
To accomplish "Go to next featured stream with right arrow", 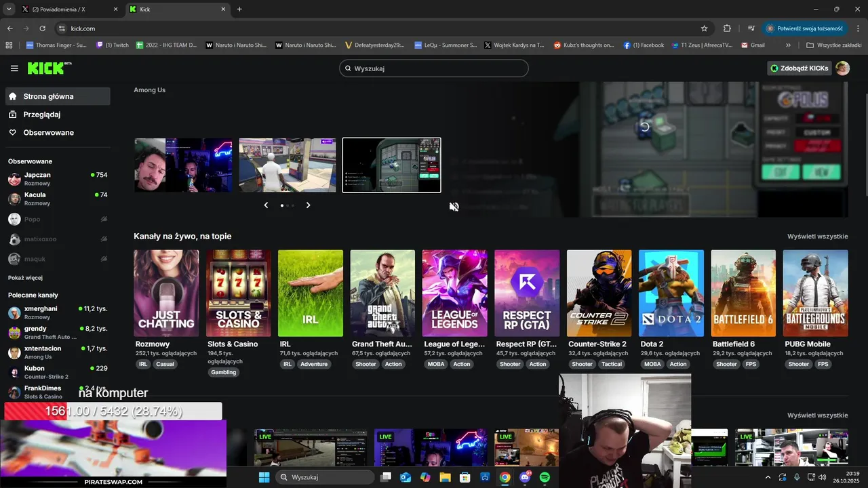I will pyautogui.click(x=308, y=205).
